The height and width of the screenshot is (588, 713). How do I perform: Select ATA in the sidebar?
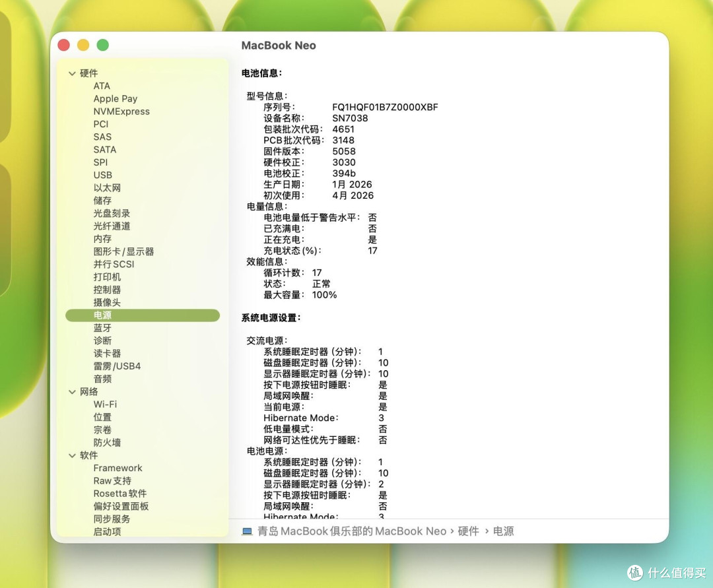(102, 86)
